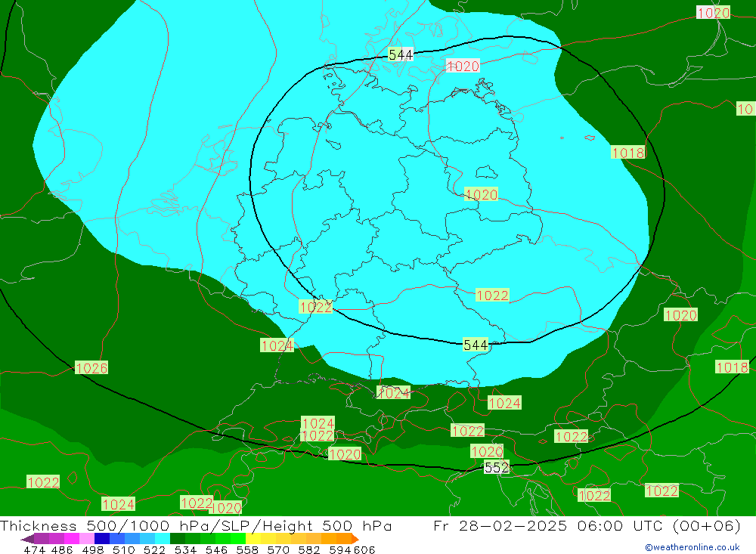Click legend value 570
Image resolution: width=756 pixels, height=554 pixels.
[278, 549]
